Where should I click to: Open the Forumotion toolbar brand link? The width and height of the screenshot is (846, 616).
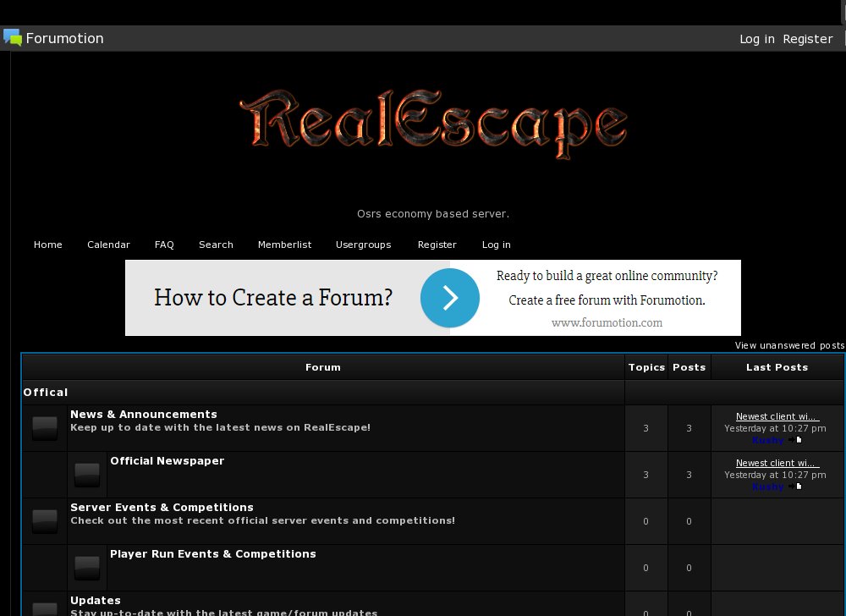pos(65,38)
